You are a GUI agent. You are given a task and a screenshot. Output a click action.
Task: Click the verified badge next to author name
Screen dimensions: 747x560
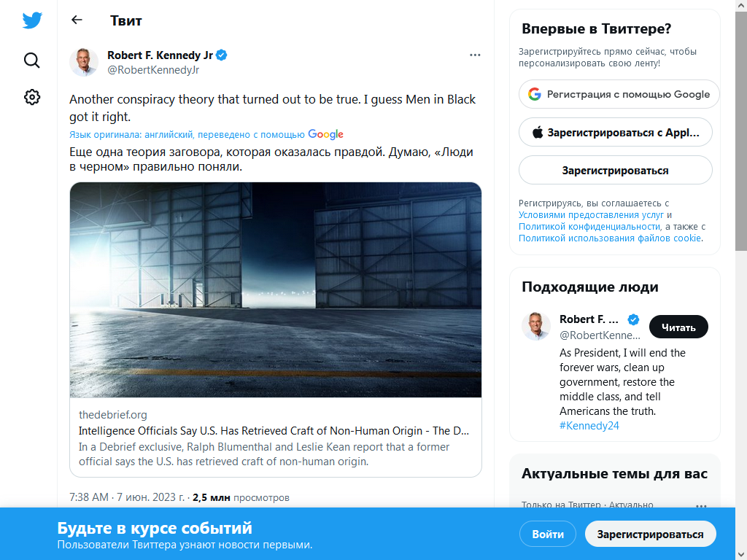(x=222, y=55)
